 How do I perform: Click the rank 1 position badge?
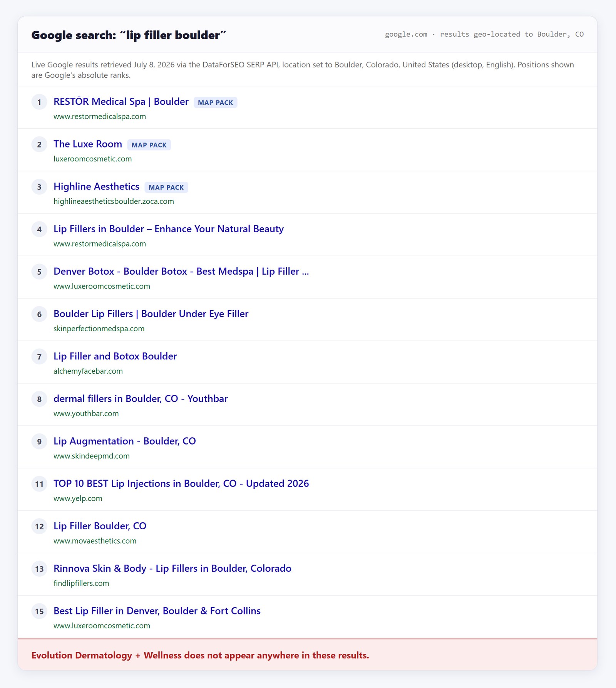39,102
